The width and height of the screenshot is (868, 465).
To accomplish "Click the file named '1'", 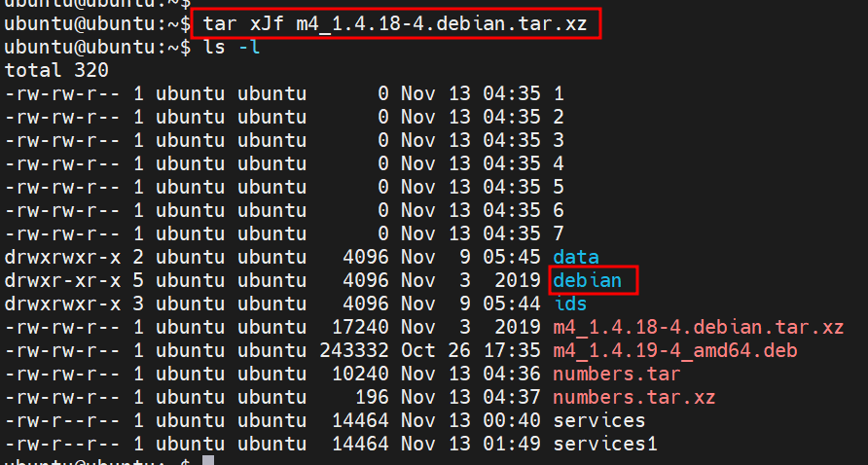I will point(559,93).
